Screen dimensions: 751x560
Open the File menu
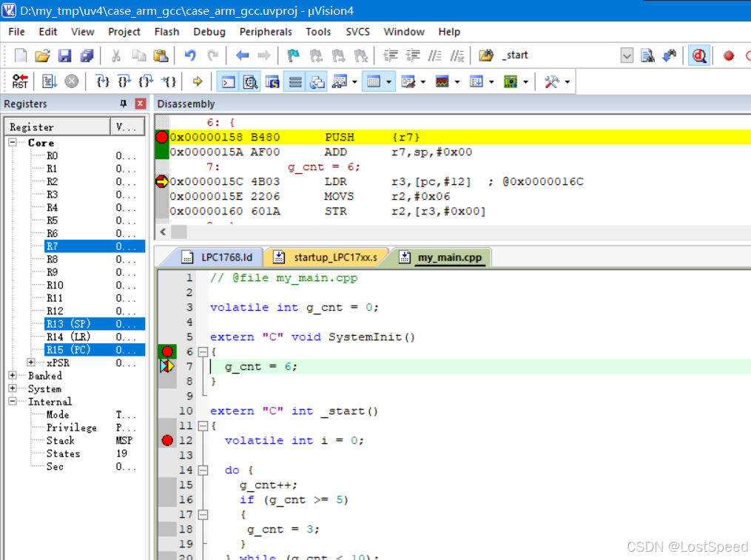(17, 32)
